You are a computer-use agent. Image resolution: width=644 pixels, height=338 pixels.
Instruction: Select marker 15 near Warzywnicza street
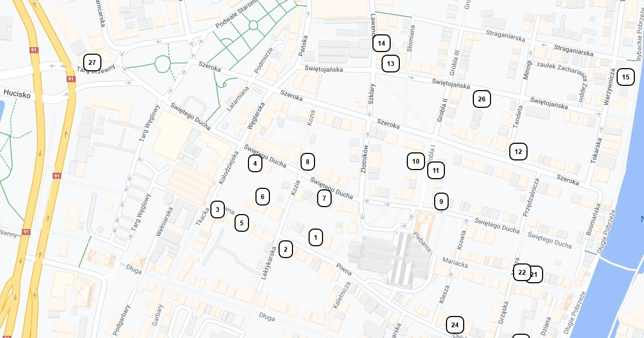click(x=625, y=77)
